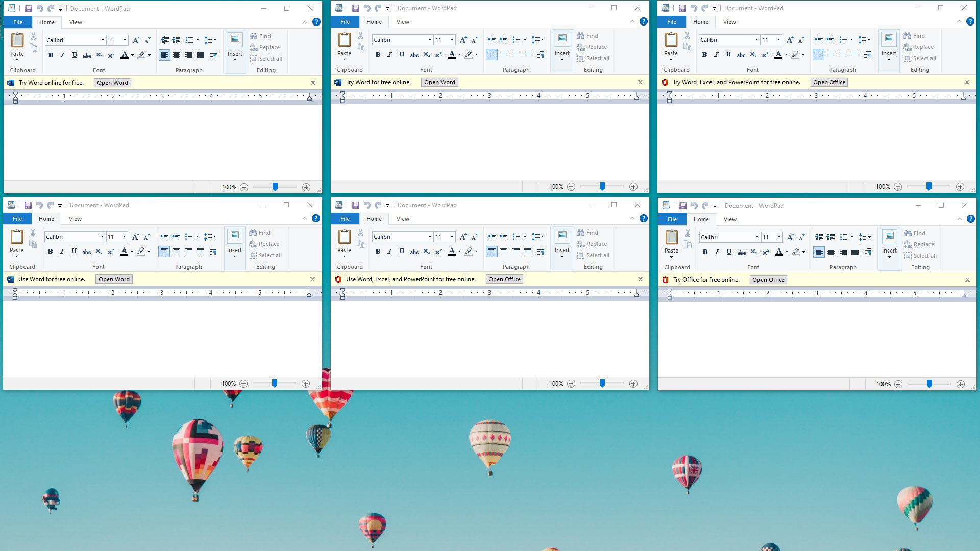Toggle Bold in 'Try Word online for free' window
The height and width of the screenshot is (551, 980).
51,55
